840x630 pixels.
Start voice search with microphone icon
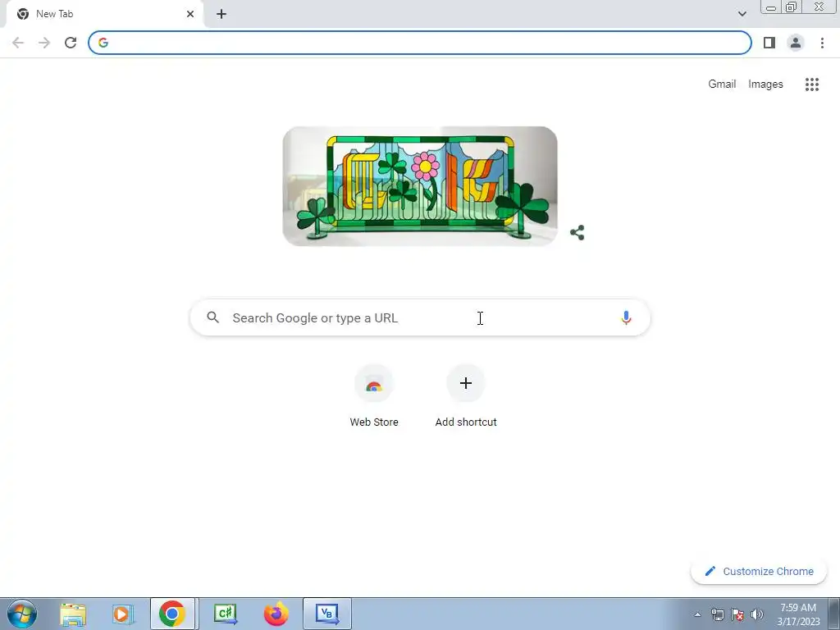point(626,317)
